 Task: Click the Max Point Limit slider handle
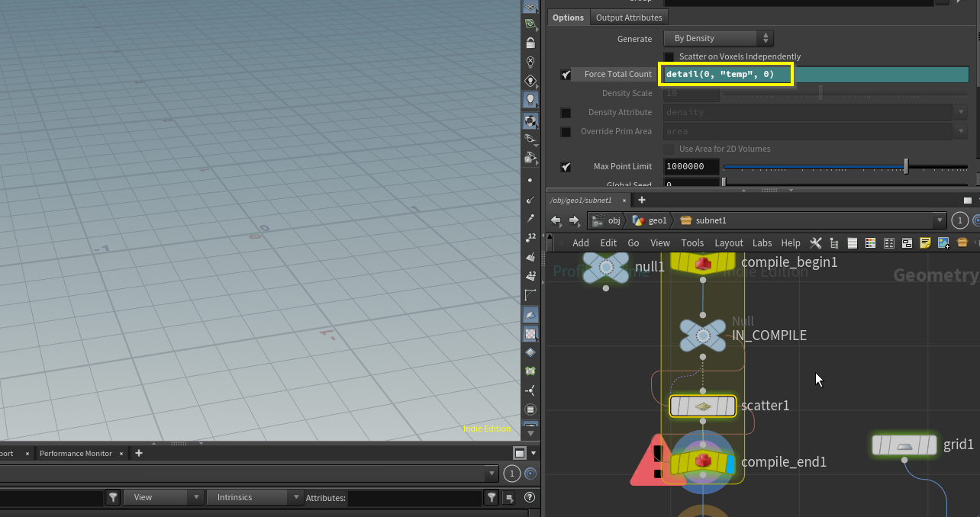click(x=906, y=166)
